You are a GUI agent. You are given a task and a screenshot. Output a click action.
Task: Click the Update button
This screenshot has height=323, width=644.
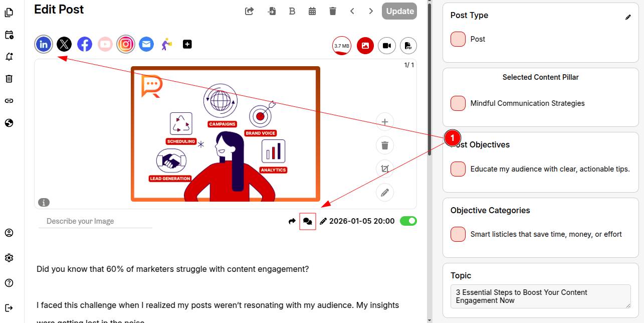[x=399, y=11]
